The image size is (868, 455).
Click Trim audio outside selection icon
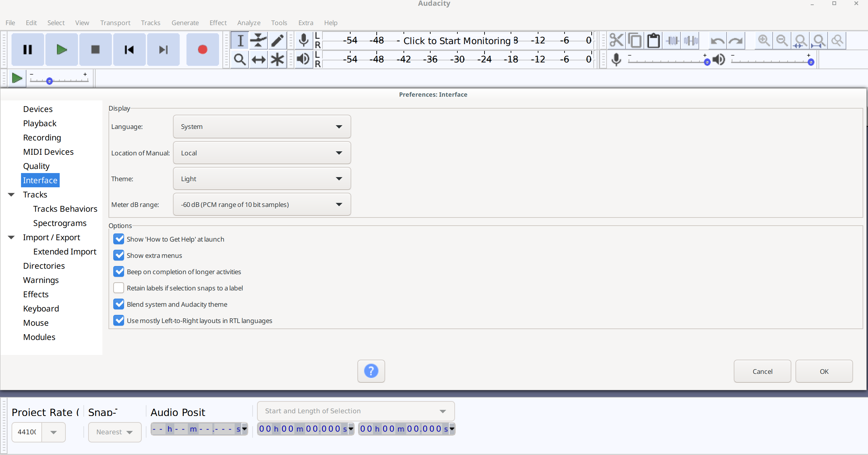(672, 40)
